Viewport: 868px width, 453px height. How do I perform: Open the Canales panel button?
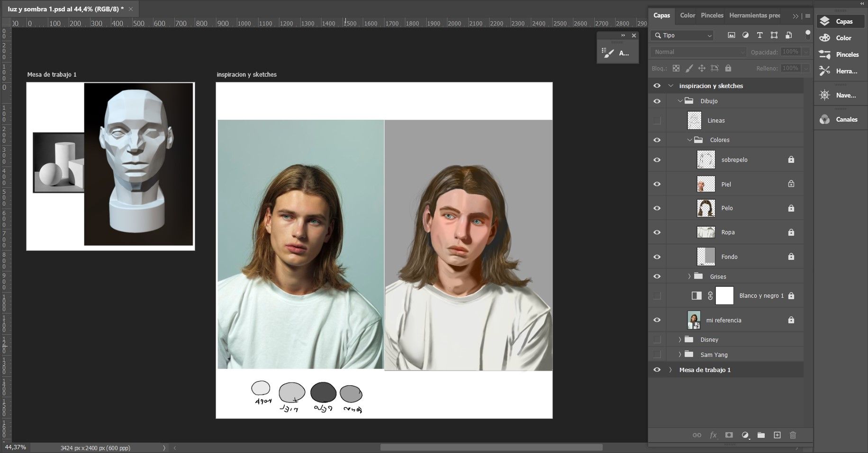(841, 119)
